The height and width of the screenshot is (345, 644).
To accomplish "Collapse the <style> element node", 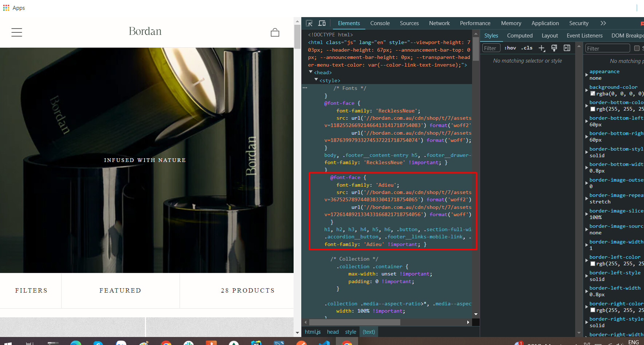I will 316,80.
